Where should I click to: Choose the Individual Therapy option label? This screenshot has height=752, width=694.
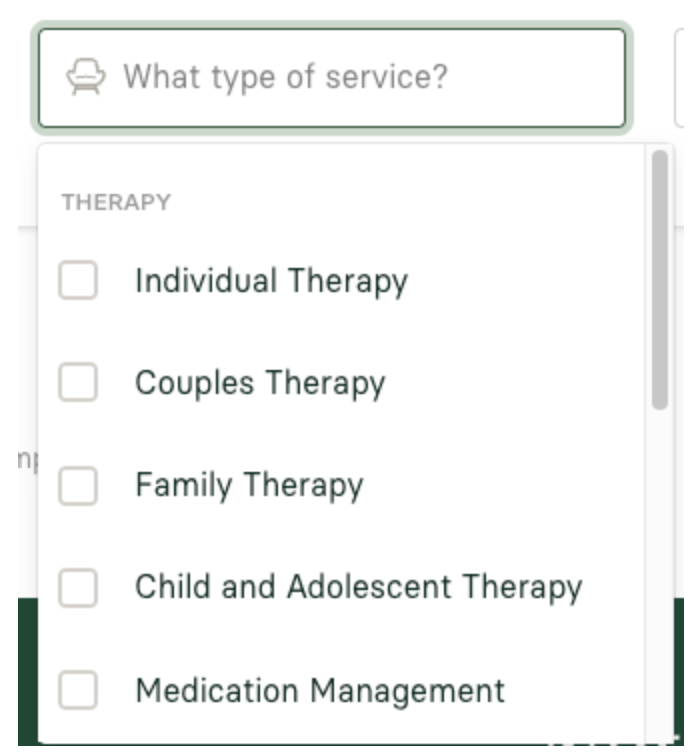271,281
